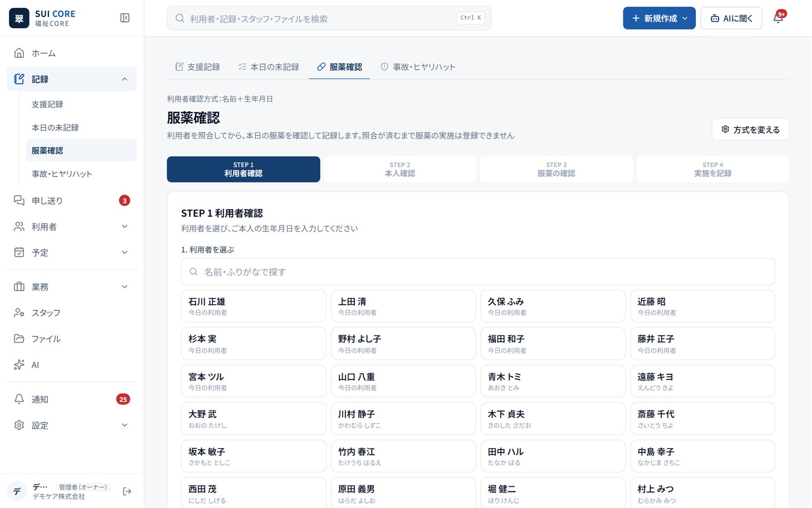Screen dimensions: 812x508
Task: Select user 坂本 敏子
Action: (253, 456)
